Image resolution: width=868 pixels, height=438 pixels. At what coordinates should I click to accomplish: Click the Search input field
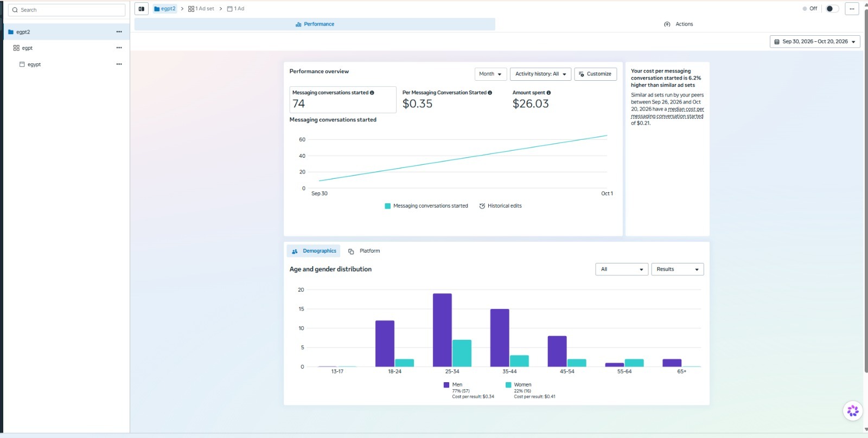[67, 10]
